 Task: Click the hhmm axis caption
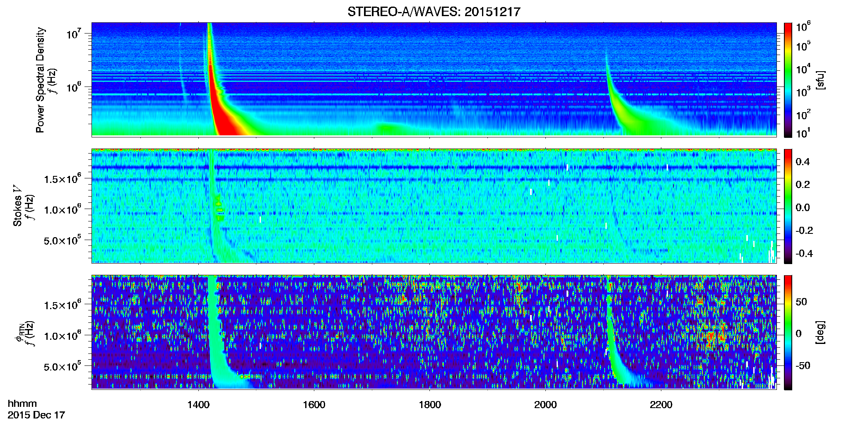coord(22,404)
